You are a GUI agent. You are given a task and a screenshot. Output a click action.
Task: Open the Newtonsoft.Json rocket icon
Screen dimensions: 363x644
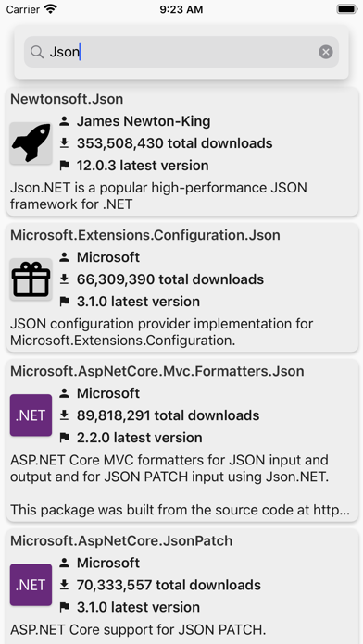tap(31, 142)
